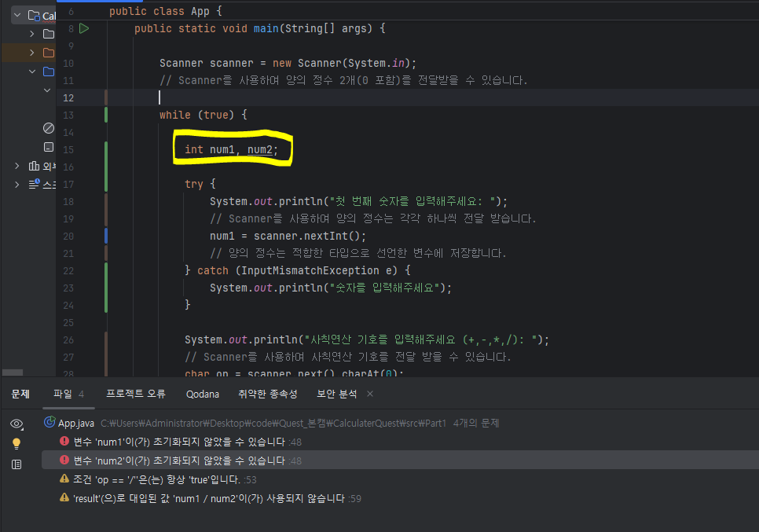The image size is (759, 532).
Task: Open the Qodana tab
Action: click(203, 394)
